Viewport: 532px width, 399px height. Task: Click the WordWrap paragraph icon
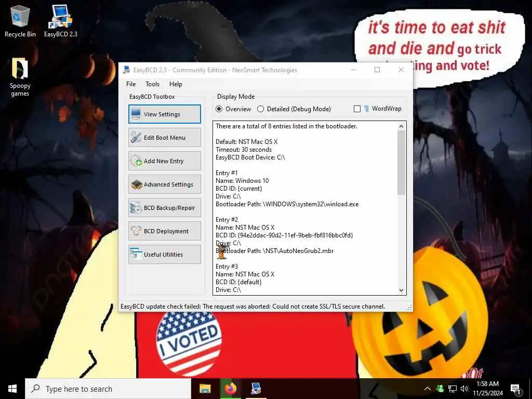(366, 109)
